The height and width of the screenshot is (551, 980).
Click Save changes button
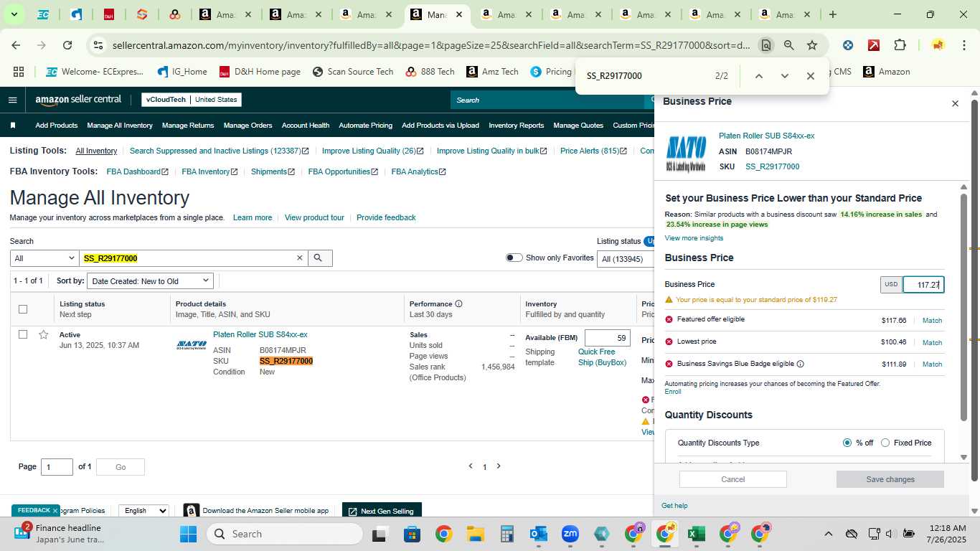click(890, 479)
